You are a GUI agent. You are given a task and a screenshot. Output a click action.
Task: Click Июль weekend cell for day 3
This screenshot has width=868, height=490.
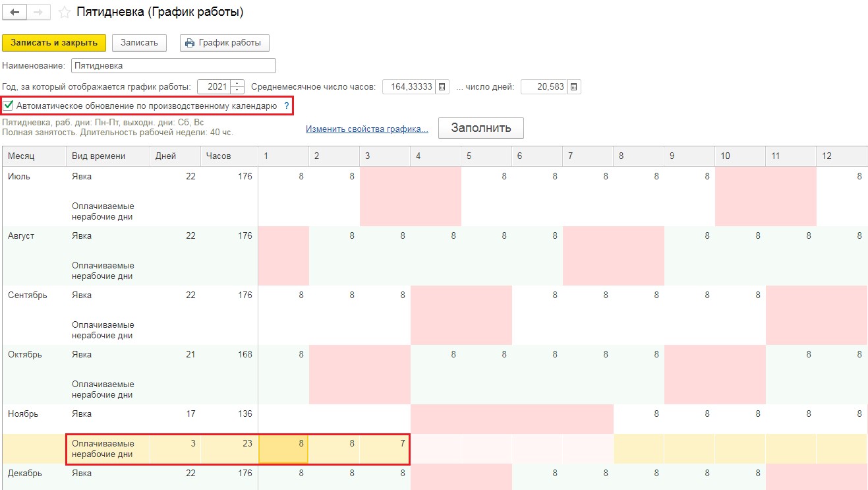(385, 197)
